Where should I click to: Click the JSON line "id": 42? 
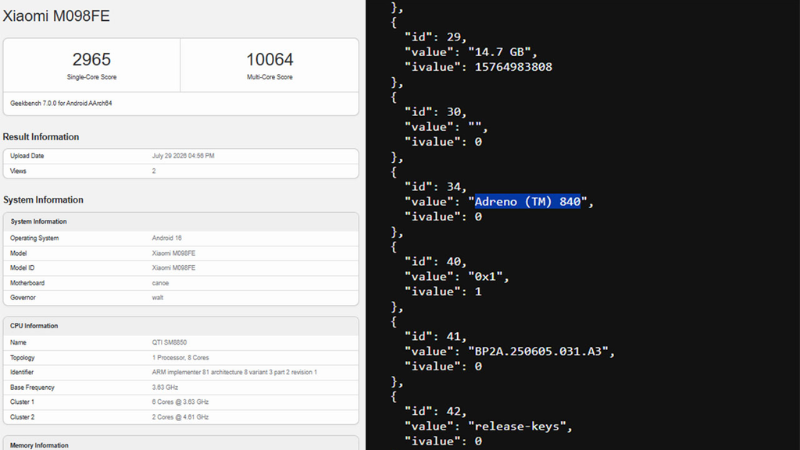click(x=436, y=411)
